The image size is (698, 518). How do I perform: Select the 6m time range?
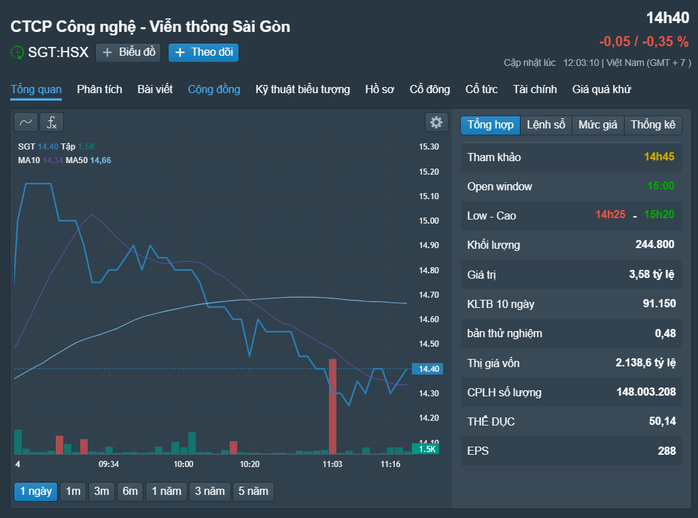[130, 492]
